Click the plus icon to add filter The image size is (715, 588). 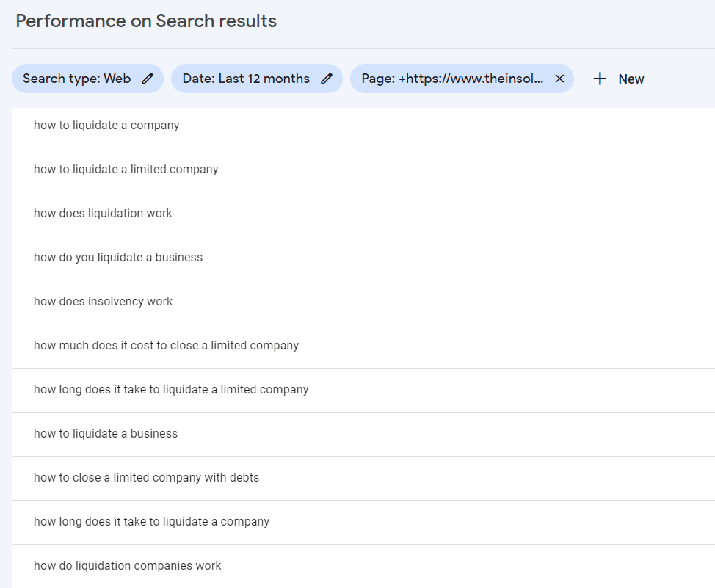600,79
